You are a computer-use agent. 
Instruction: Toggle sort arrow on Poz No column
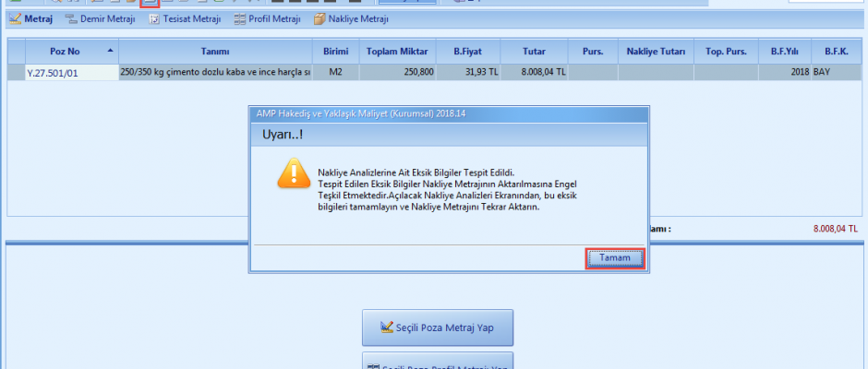click(111, 51)
